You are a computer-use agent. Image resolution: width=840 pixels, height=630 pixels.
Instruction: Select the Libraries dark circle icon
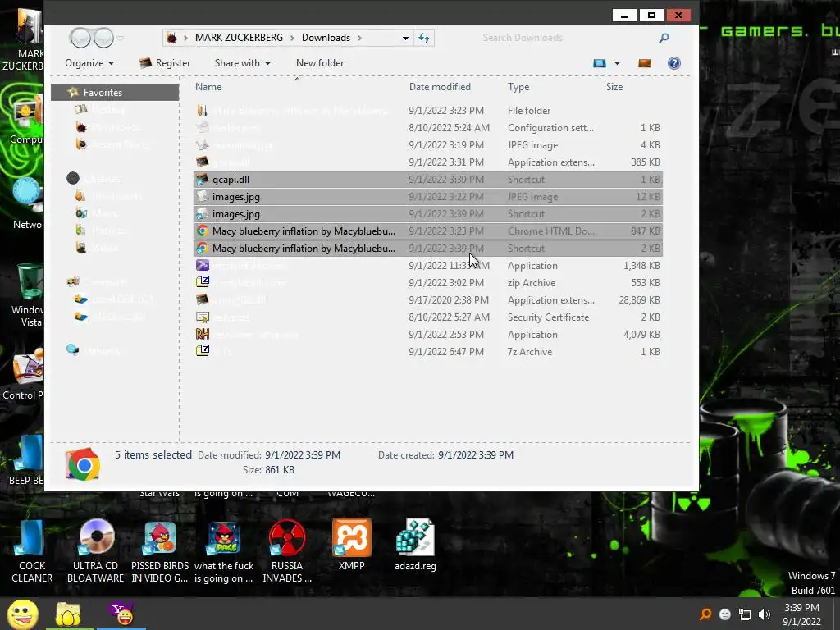coord(73,178)
